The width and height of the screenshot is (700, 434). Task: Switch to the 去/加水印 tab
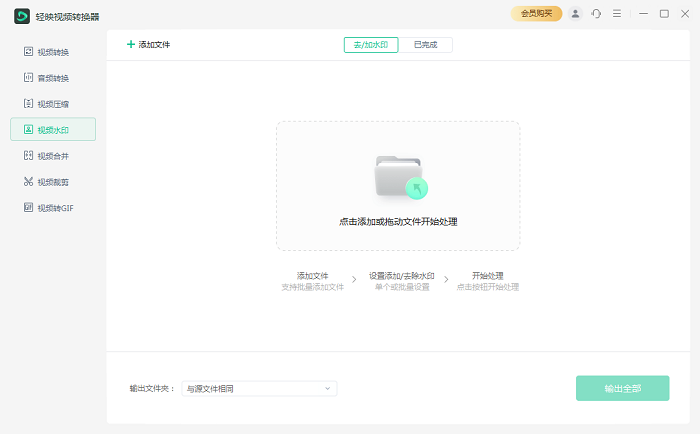coord(371,44)
